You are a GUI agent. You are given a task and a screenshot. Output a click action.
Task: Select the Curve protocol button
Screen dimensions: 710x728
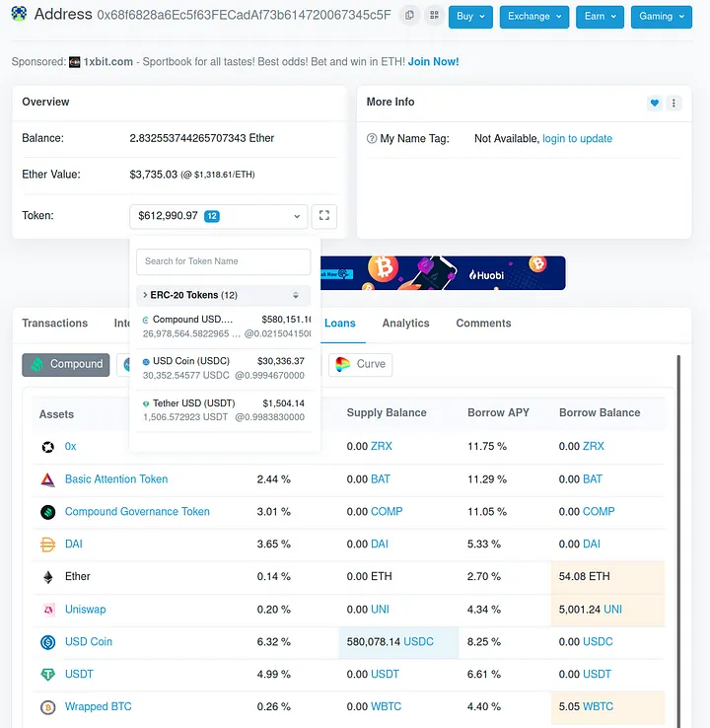360,364
